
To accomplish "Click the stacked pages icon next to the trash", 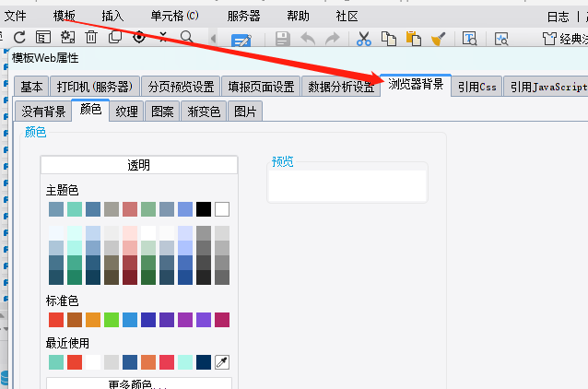I will pos(115,37).
